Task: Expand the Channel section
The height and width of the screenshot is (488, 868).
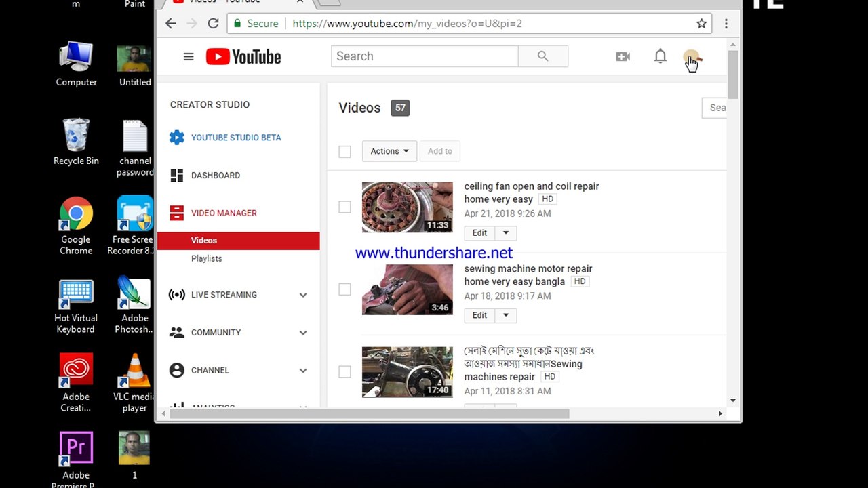Action: [303, 371]
